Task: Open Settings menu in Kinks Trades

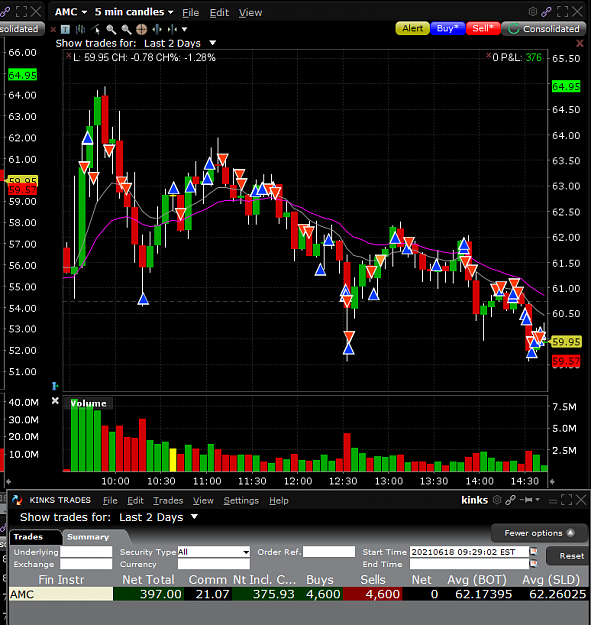Action: click(241, 501)
